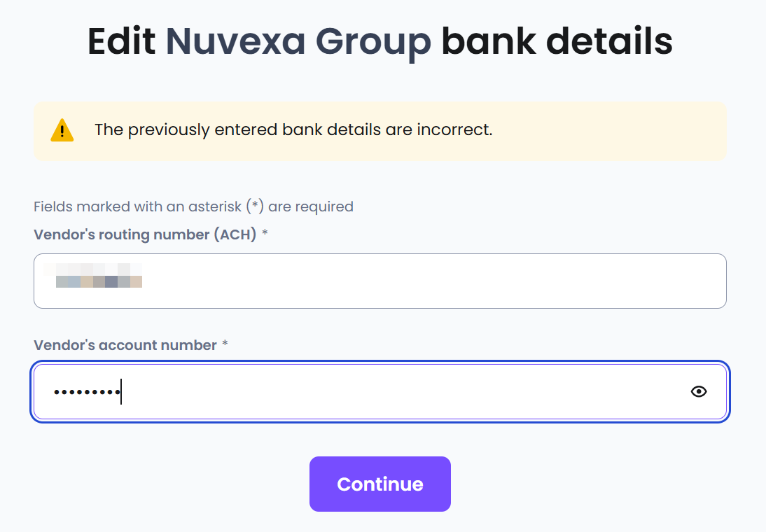
Task: Click the yellow warning triangle icon
Action: coord(62,130)
